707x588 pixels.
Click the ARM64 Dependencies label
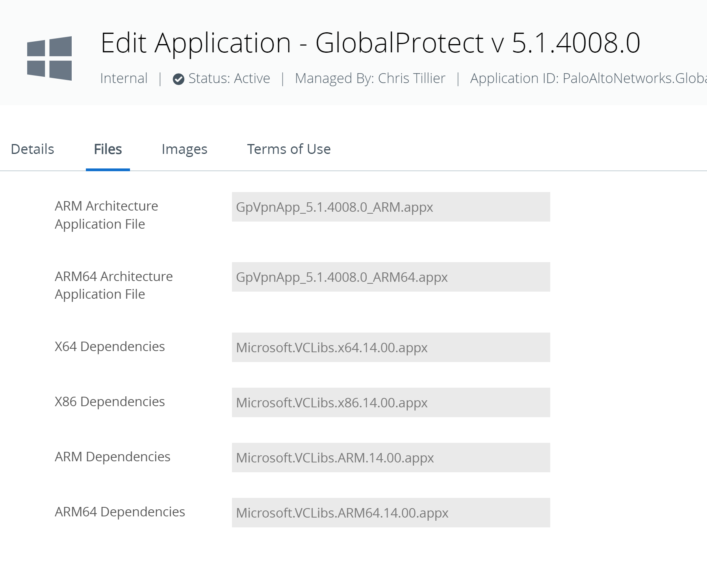pos(120,512)
